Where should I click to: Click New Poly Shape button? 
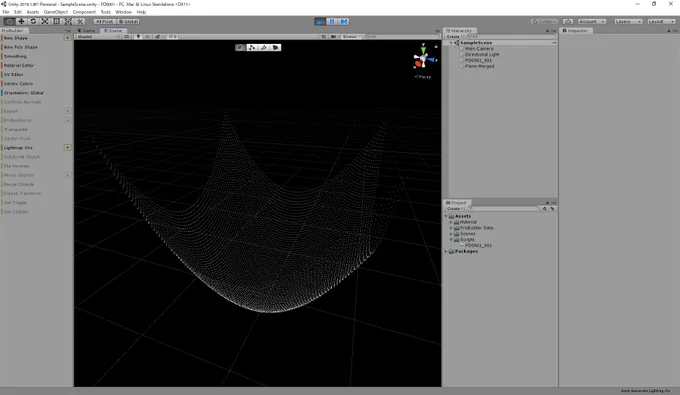pyautogui.click(x=20, y=47)
